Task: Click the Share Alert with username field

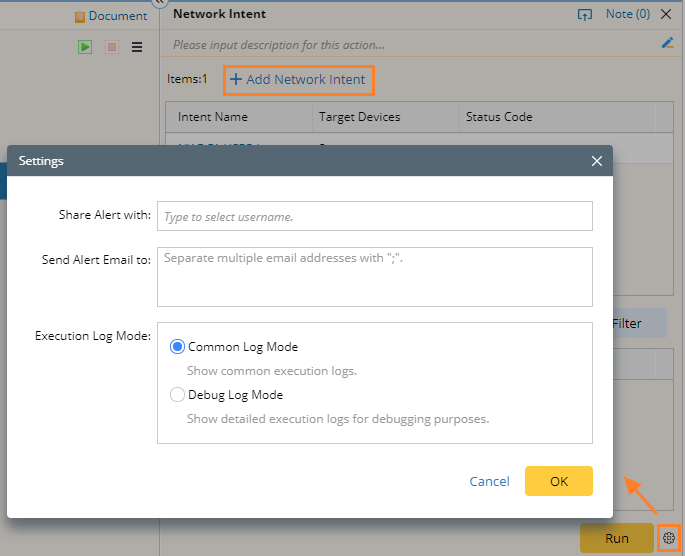Action: (375, 216)
